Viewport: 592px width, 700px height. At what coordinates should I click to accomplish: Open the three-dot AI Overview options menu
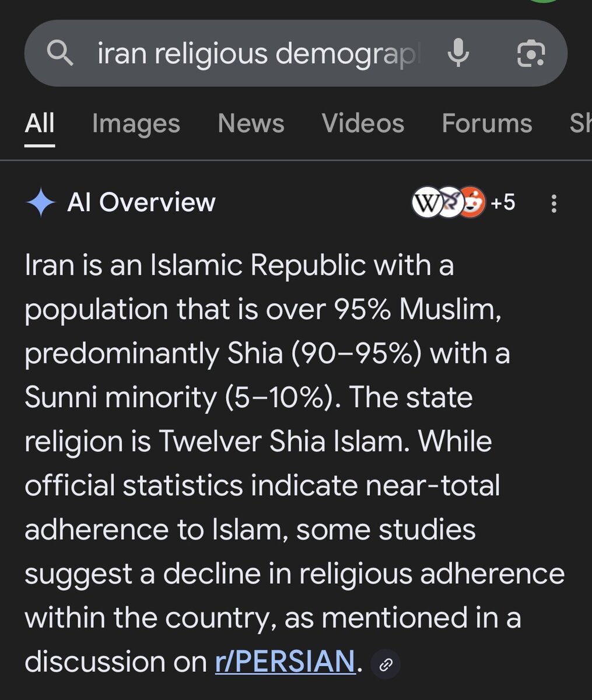554,203
